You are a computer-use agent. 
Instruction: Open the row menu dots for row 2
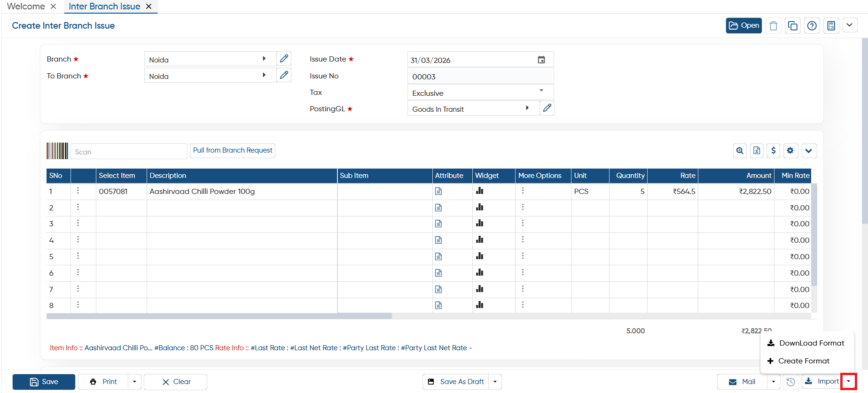tap(78, 207)
